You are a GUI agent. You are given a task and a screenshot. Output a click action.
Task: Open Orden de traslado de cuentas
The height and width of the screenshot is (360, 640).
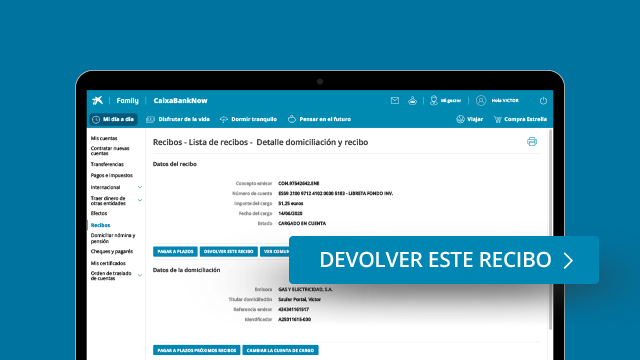click(x=111, y=276)
